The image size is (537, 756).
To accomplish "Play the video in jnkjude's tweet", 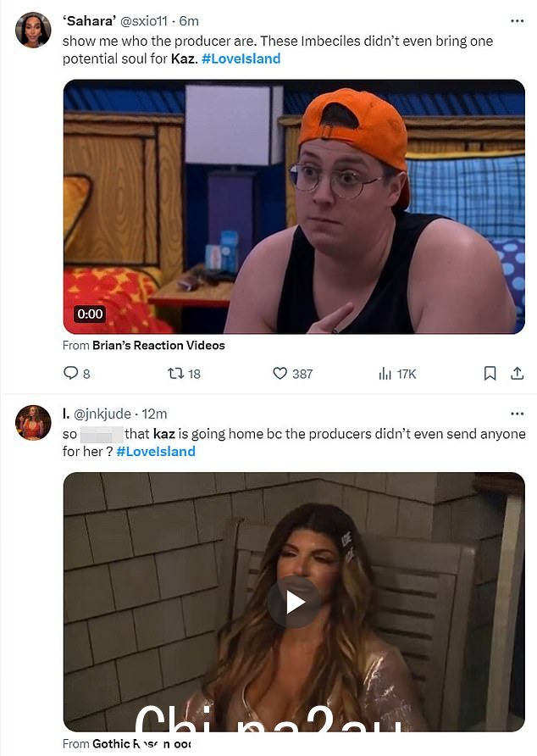I will 294,603.
